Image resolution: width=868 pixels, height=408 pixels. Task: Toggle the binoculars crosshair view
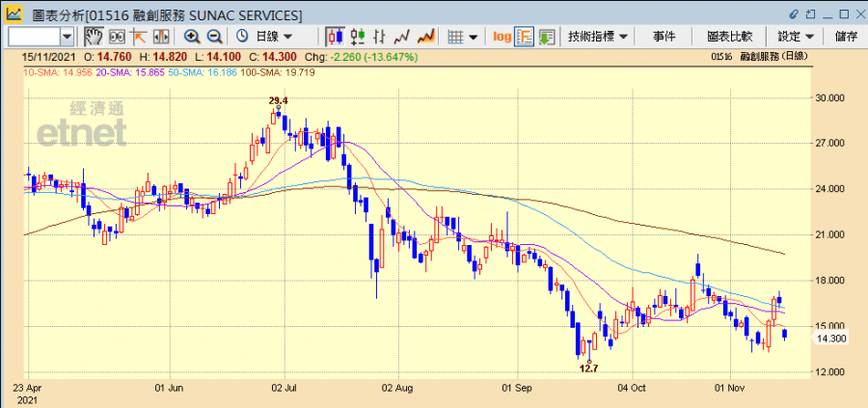coord(117,36)
